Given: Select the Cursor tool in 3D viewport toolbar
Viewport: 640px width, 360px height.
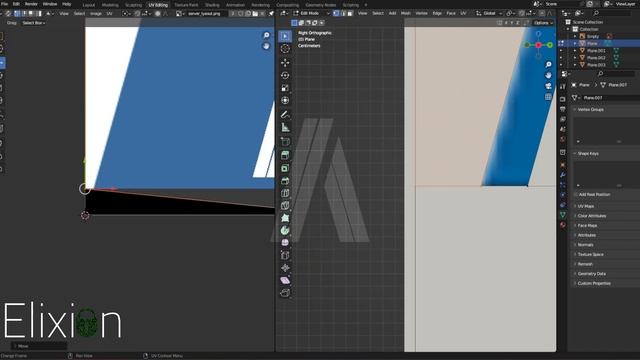Looking at the screenshot, I should 285,49.
